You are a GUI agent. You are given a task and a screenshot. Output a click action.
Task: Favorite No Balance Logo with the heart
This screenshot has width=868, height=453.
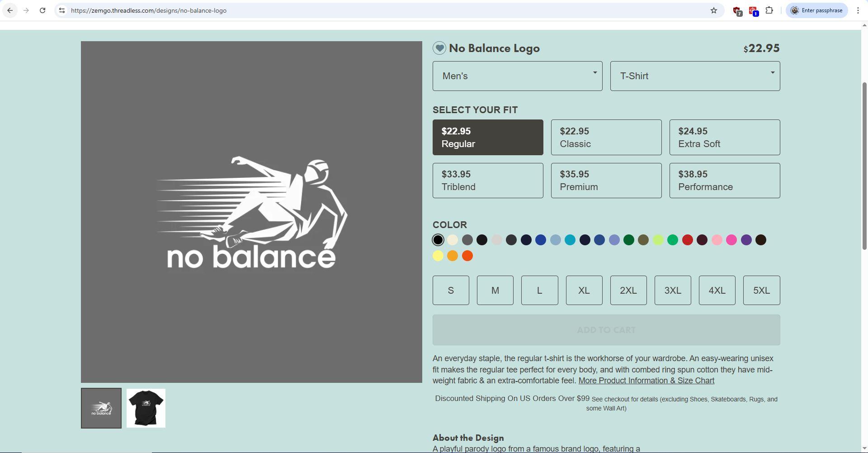[x=439, y=48]
